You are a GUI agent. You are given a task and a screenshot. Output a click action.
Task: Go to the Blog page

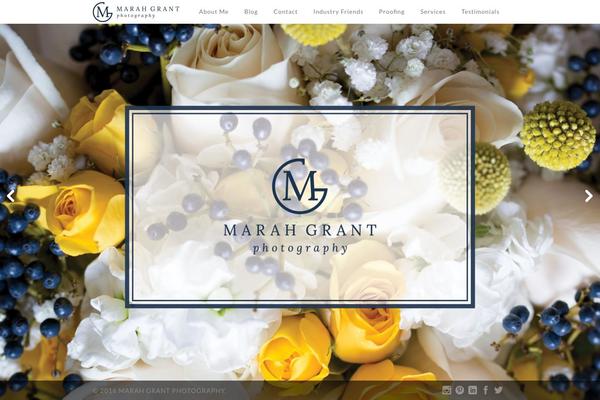click(x=251, y=12)
